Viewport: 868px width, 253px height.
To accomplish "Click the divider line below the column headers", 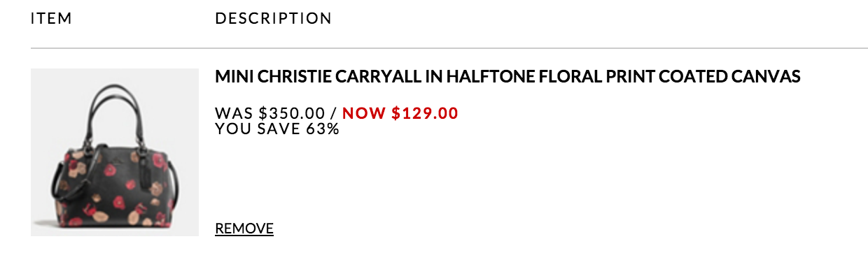I will coord(449,48).
